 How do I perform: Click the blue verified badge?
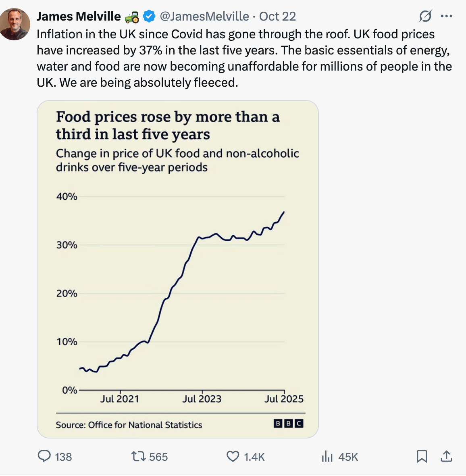pos(149,17)
